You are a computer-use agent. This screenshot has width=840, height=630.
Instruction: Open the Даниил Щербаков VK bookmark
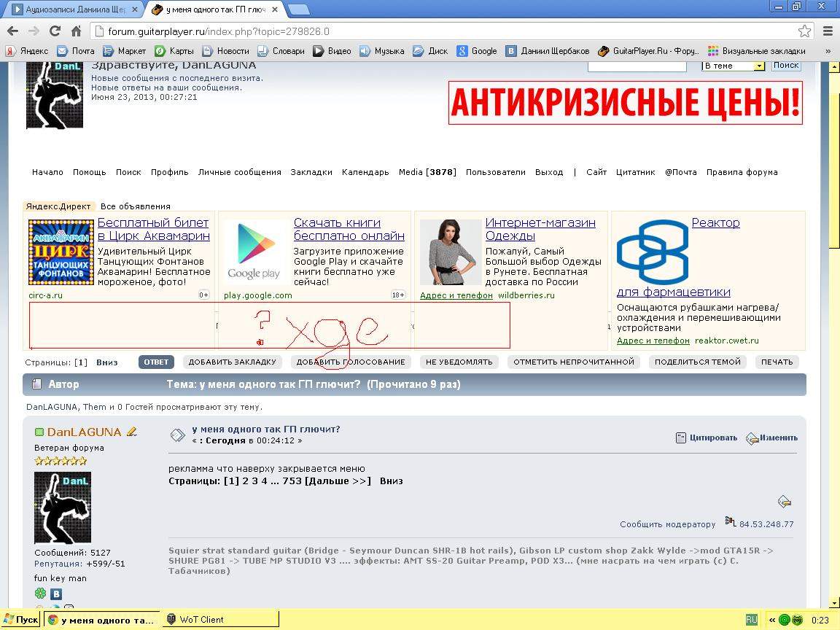coord(548,51)
